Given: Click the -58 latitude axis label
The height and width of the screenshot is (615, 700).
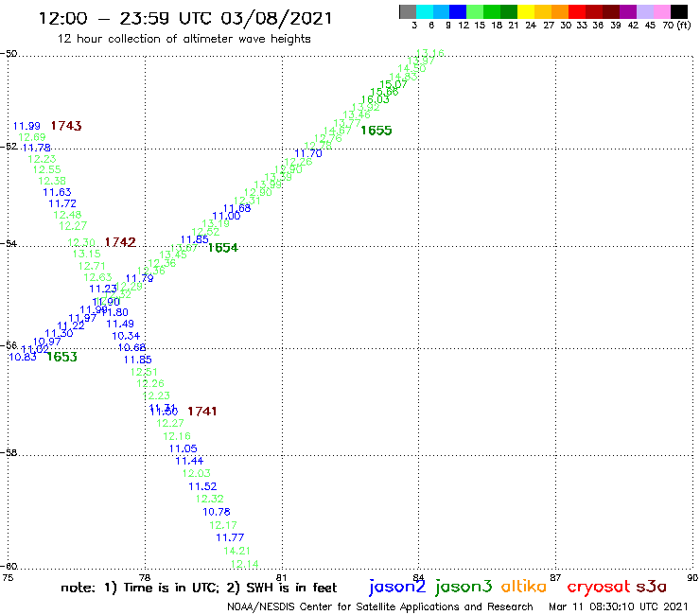Looking at the screenshot, I should [x=9, y=453].
